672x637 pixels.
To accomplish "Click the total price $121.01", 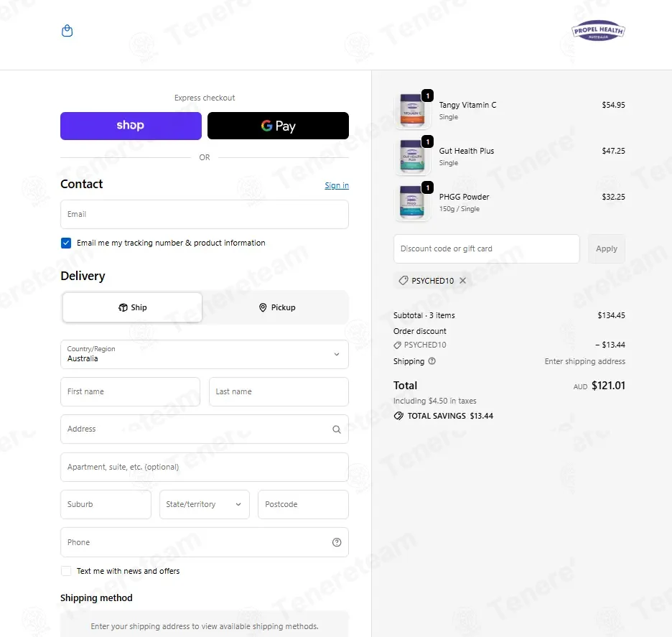I will coord(608,386).
